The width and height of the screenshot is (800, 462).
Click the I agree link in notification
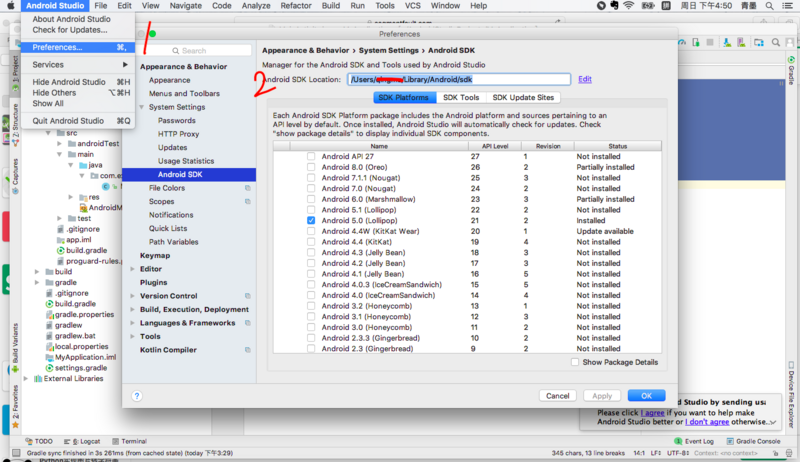pyautogui.click(x=653, y=413)
